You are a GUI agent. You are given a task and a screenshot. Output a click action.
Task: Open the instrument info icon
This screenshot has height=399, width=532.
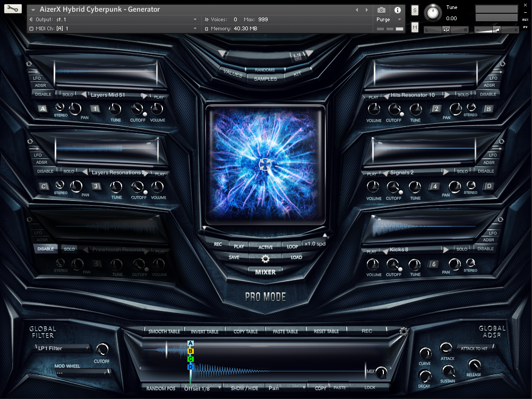click(x=397, y=10)
